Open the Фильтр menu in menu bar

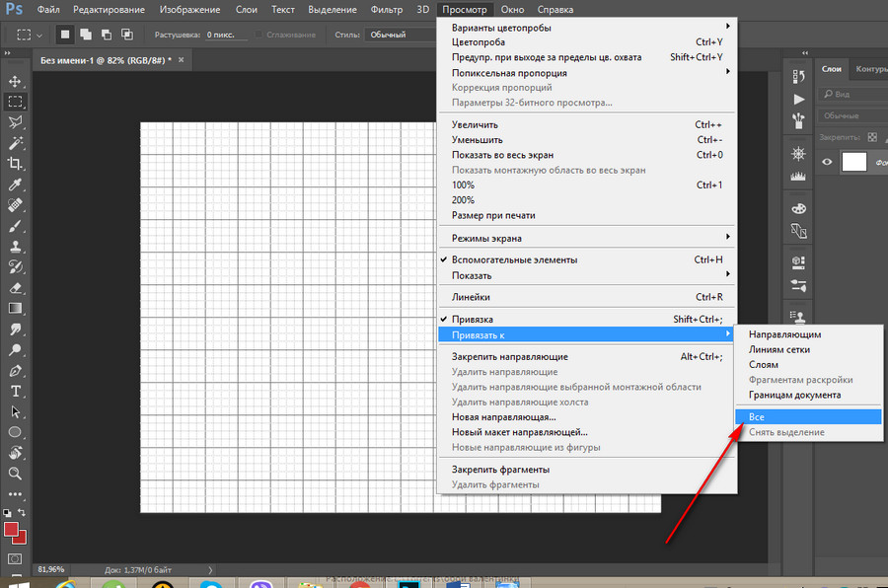click(x=386, y=9)
